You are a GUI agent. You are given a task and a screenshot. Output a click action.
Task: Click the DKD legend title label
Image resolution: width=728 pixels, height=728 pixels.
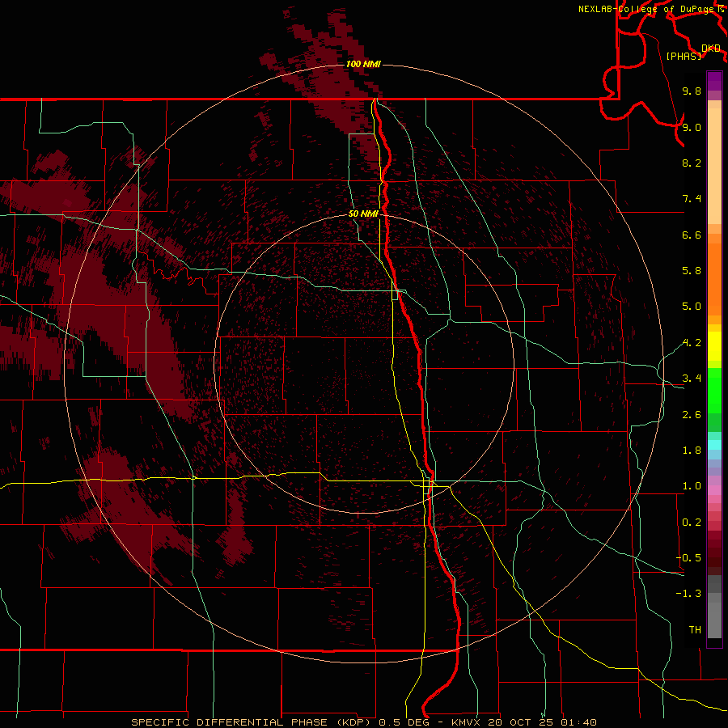coord(711,48)
